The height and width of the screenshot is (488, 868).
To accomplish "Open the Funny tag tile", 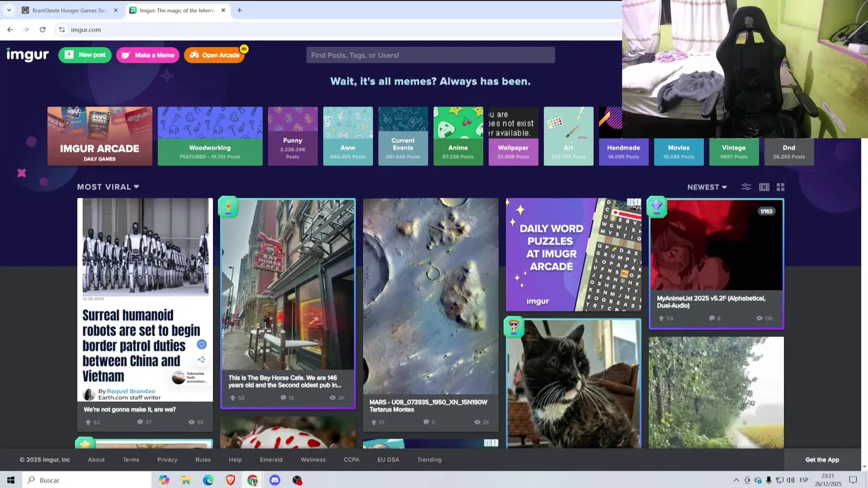I will tap(292, 136).
